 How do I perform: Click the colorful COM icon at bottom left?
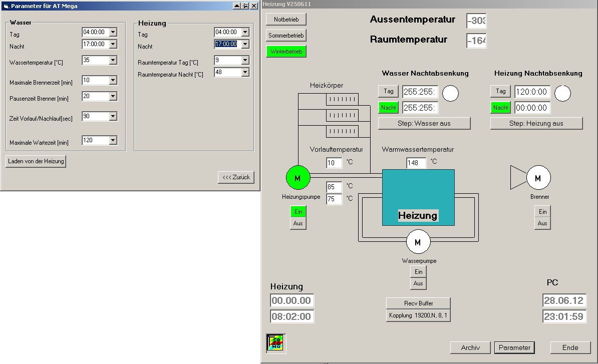(x=276, y=343)
